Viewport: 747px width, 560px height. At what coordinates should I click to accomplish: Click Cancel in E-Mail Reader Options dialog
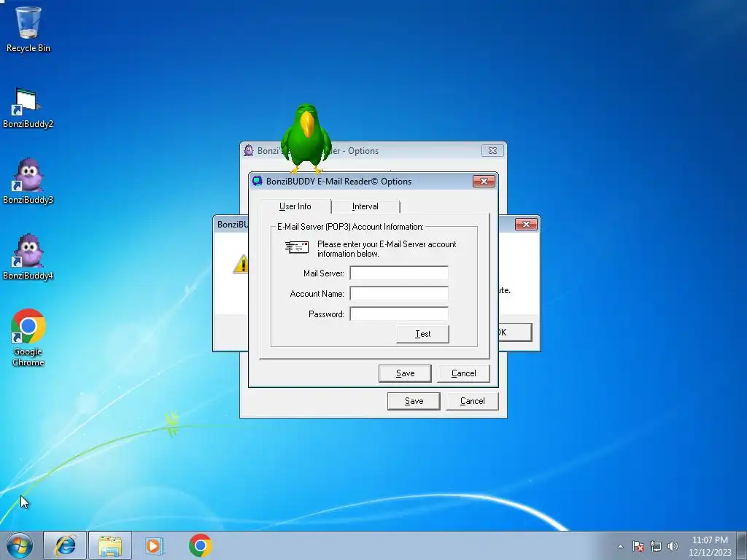(463, 373)
